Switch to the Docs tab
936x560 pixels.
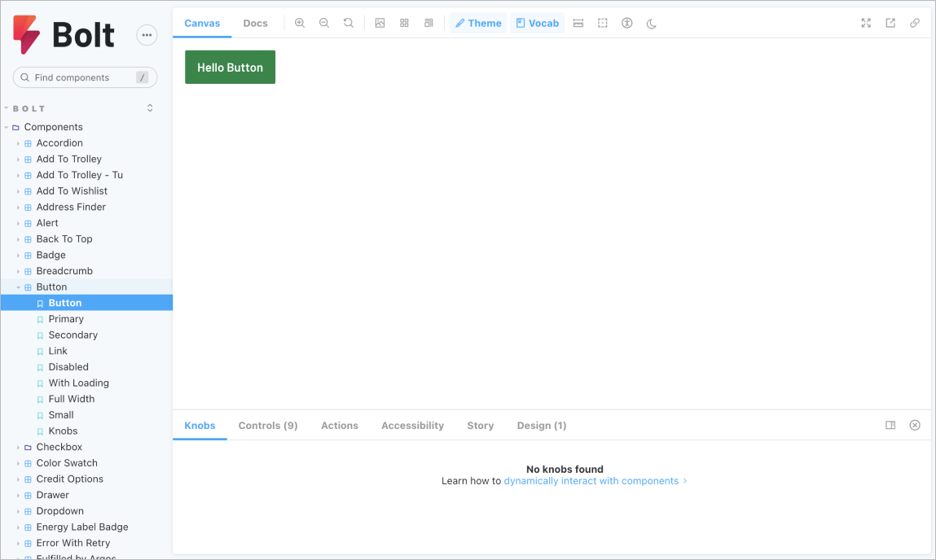(x=255, y=24)
